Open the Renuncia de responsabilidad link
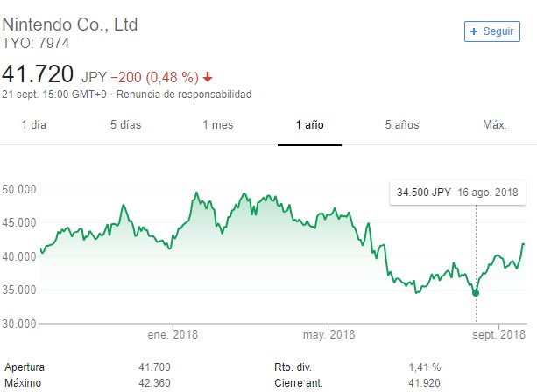The width and height of the screenshot is (537, 392). pyautogui.click(x=184, y=94)
